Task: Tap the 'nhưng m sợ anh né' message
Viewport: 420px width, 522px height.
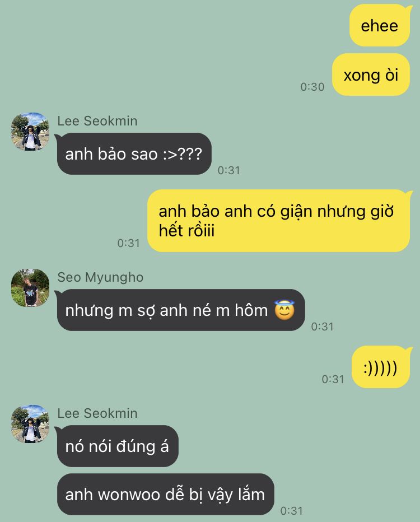Action: pos(181,310)
